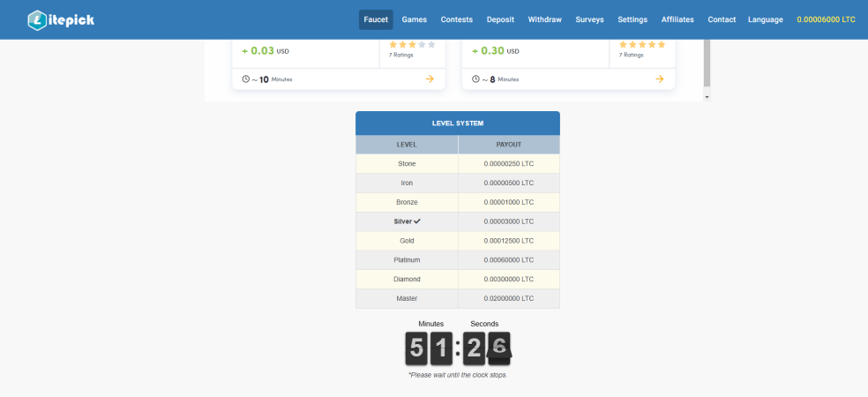Open the Withdraw page
868x397 pixels.
(x=545, y=19)
